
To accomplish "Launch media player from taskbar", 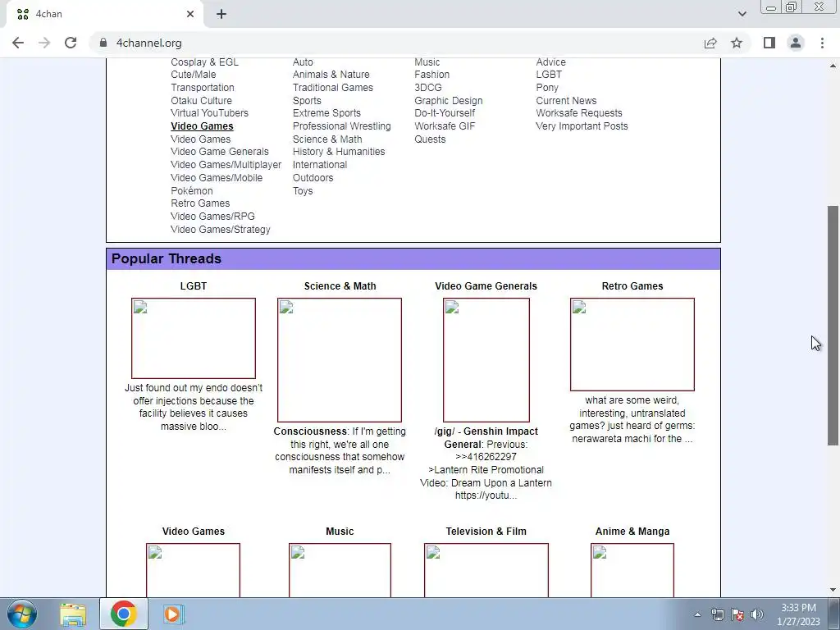I will pos(172,614).
